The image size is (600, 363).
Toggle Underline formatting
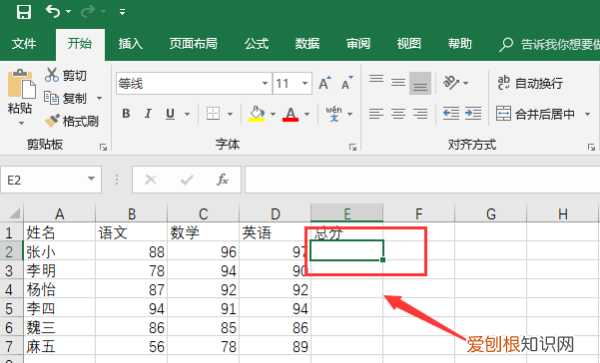[170, 114]
